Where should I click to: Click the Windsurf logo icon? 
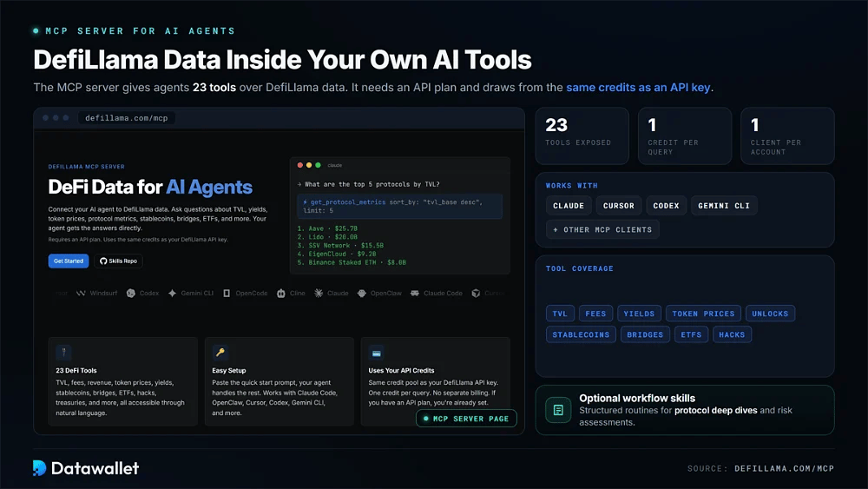point(81,293)
